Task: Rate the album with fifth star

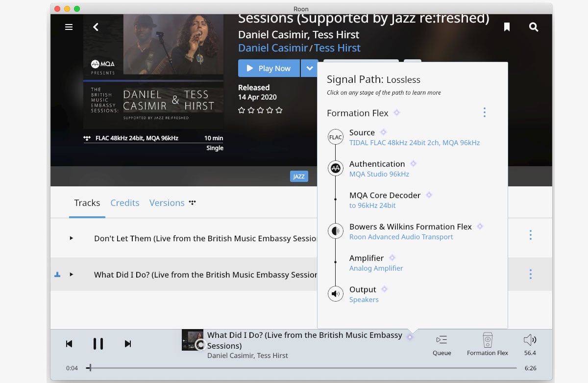Action: (x=279, y=110)
